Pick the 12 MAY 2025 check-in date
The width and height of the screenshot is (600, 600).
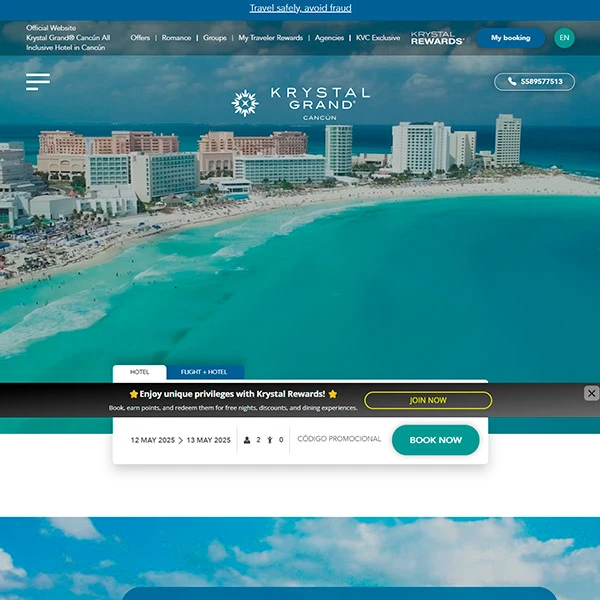tap(153, 440)
